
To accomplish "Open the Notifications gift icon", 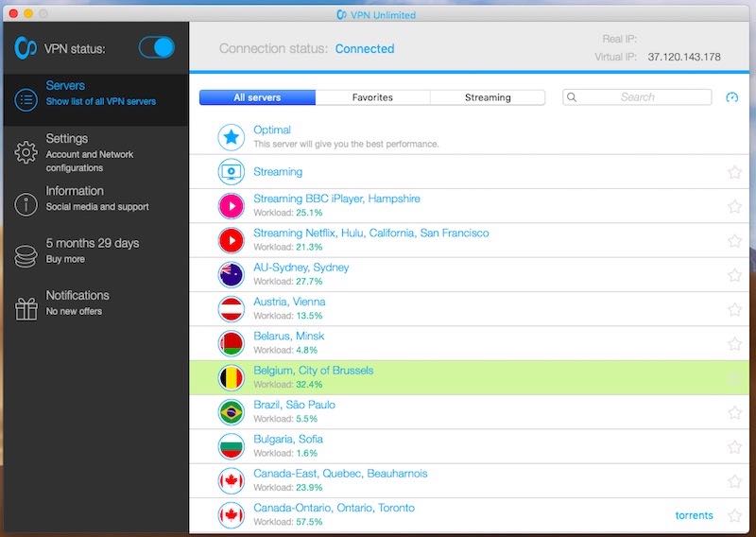I will tap(26, 309).
